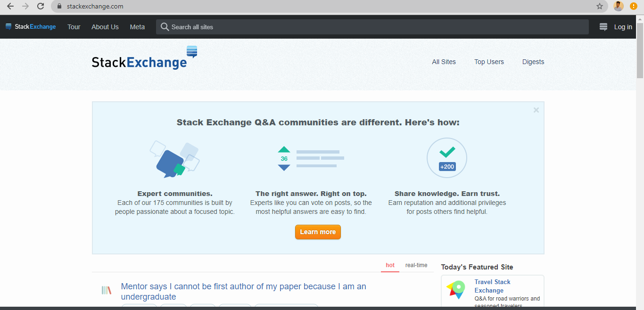Click the browser forward arrow

click(x=25, y=6)
